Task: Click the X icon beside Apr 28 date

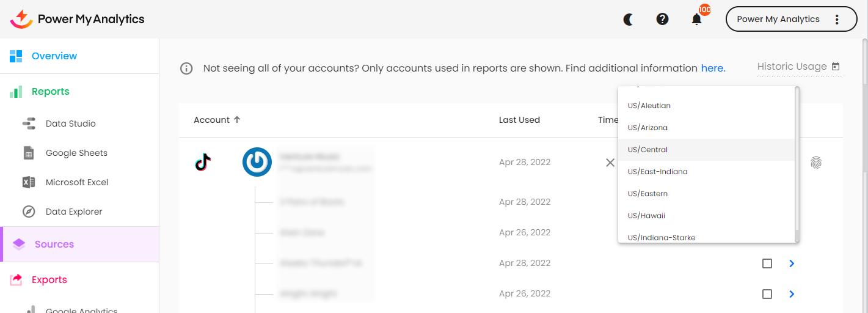Action: click(610, 163)
